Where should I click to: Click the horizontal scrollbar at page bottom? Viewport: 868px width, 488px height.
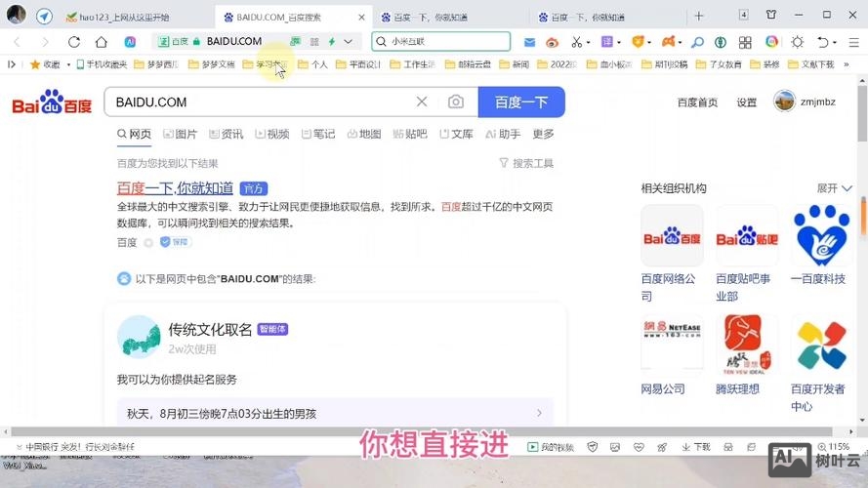pos(421,431)
